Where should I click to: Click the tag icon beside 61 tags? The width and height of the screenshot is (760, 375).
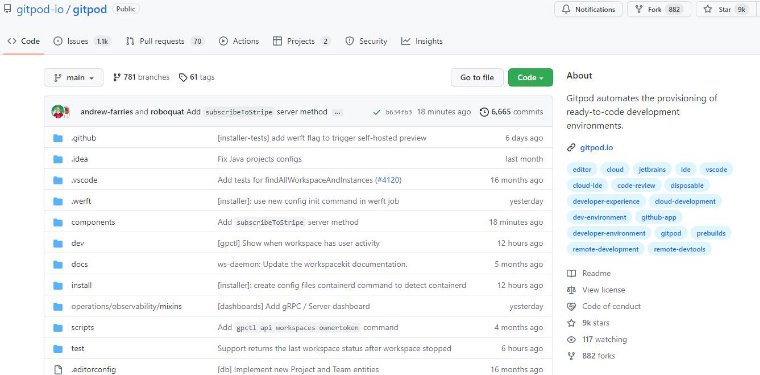(183, 78)
